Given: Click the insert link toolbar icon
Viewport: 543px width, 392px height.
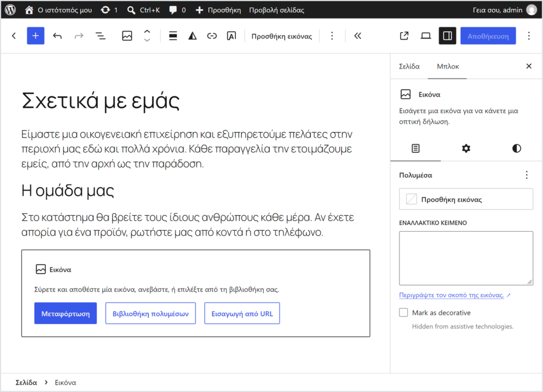Looking at the screenshot, I should (212, 36).
